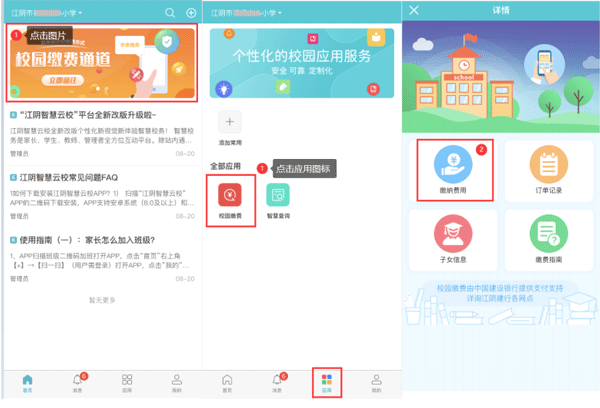Click the 校园缴费通道 banner image
Screen dimensions: 600x408
pos(102,64)
